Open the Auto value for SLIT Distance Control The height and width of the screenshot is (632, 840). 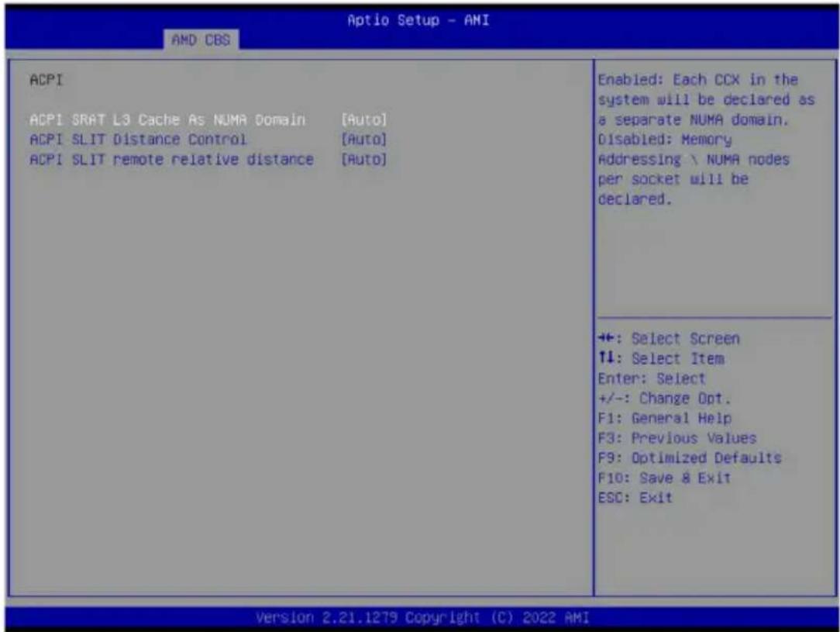[363, 140]
